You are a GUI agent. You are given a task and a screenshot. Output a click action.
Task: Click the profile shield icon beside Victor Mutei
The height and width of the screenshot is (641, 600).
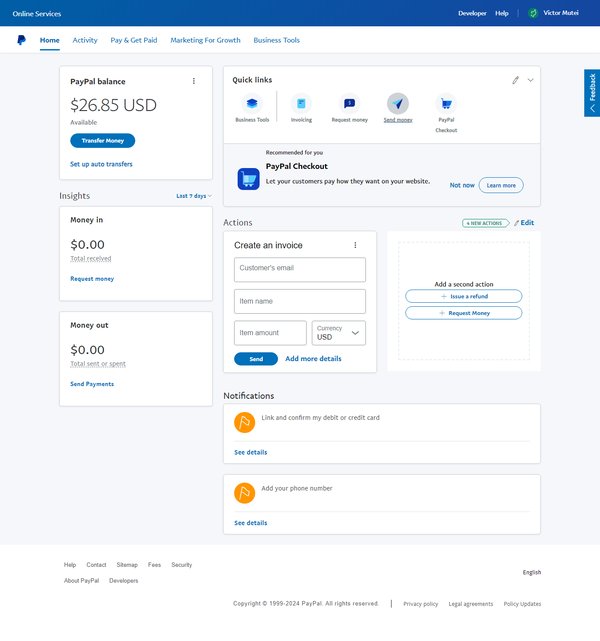click(533, 13)
